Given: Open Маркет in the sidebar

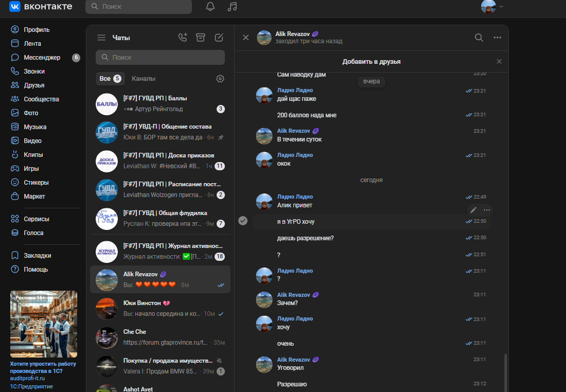Looking at the screenshot, I should [28, 197].
